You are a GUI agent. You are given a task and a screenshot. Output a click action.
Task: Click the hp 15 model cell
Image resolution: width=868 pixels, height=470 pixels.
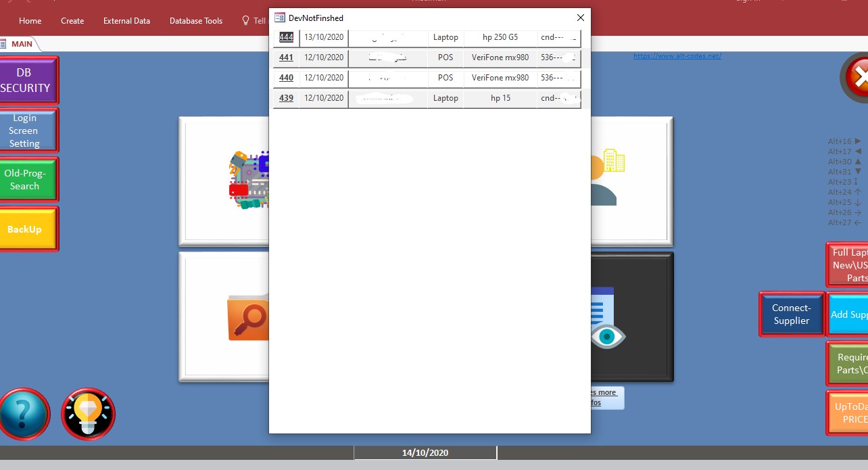(x=500, y=98)
